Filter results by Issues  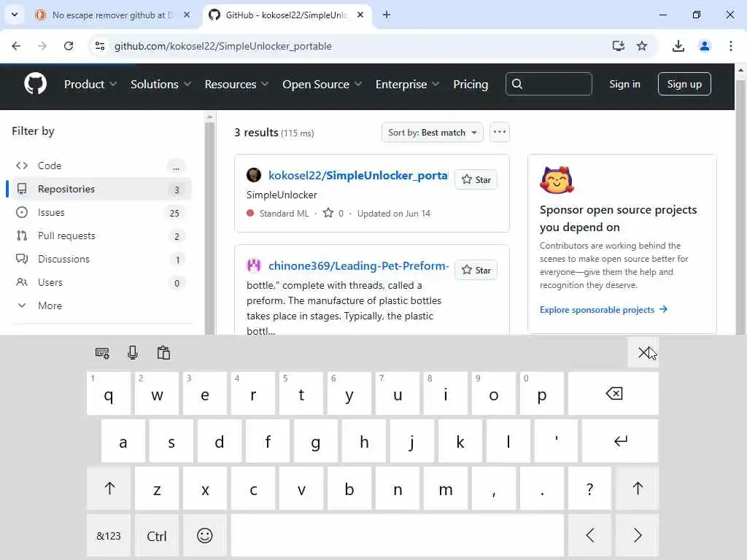click(x=100, y=212)
